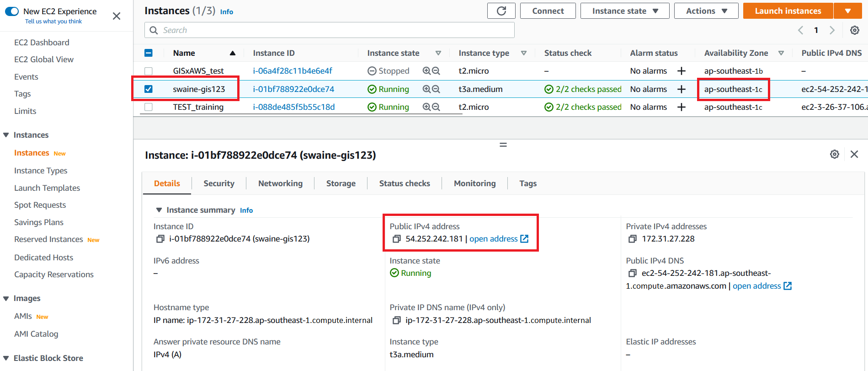
Task: Zoom out icon for GISxAWS_test state
Action: click(436, 71)
